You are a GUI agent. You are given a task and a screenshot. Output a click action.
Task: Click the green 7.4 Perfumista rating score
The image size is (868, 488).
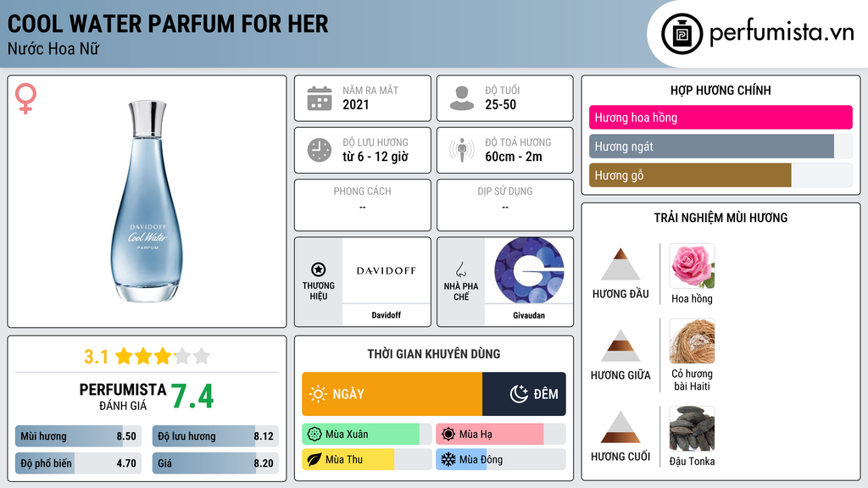click(x=192, y=396)
